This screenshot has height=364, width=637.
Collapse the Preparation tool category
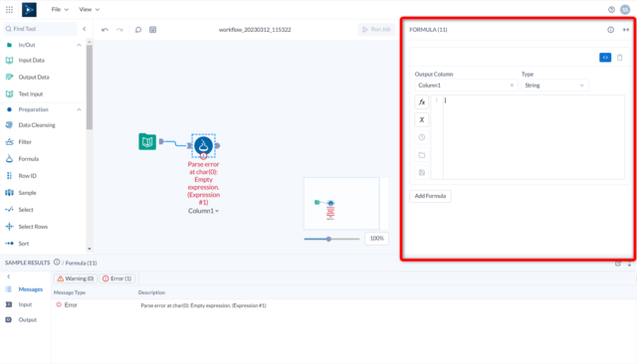(x=79, y=109)
